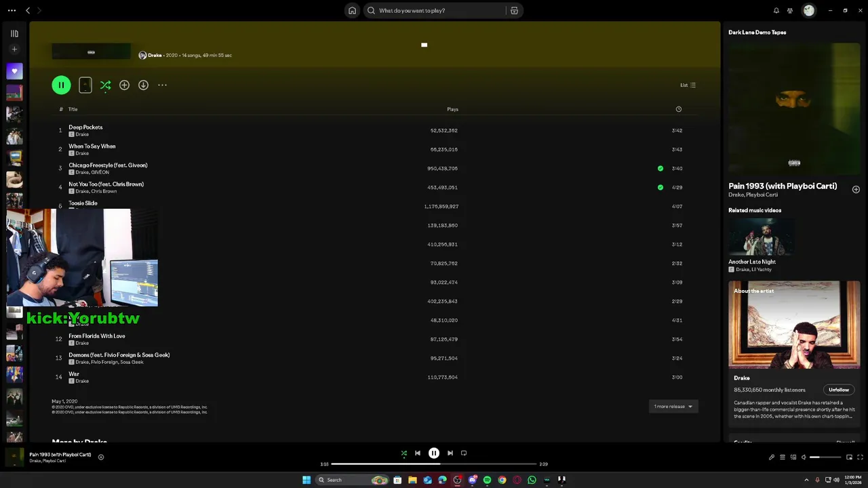Change the track view using the List selector
The image size is (868, 488).
coord(688,85)
